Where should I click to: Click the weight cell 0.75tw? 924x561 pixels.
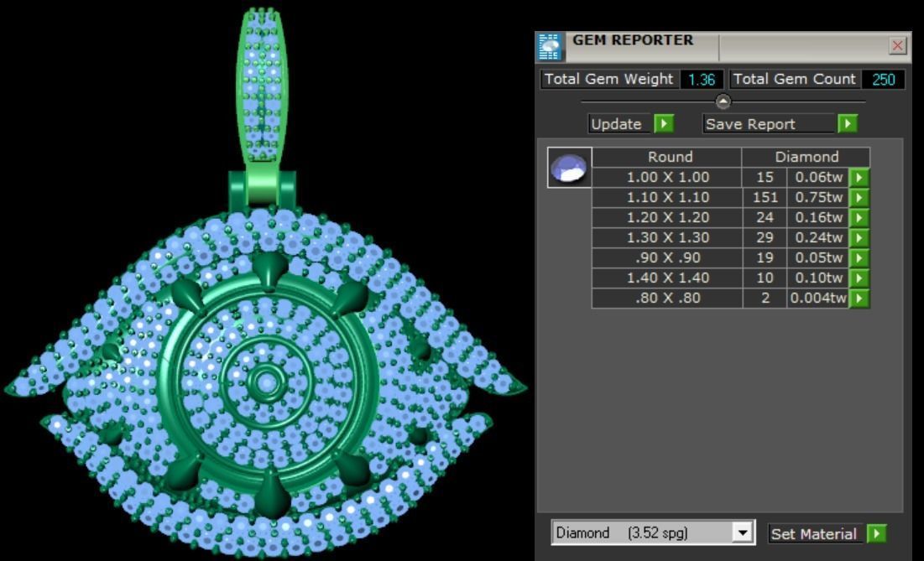818,197
